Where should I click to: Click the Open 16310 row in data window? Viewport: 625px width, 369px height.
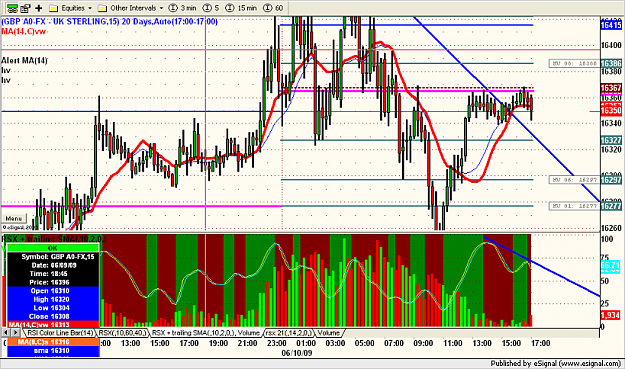[x=53, y=291]
